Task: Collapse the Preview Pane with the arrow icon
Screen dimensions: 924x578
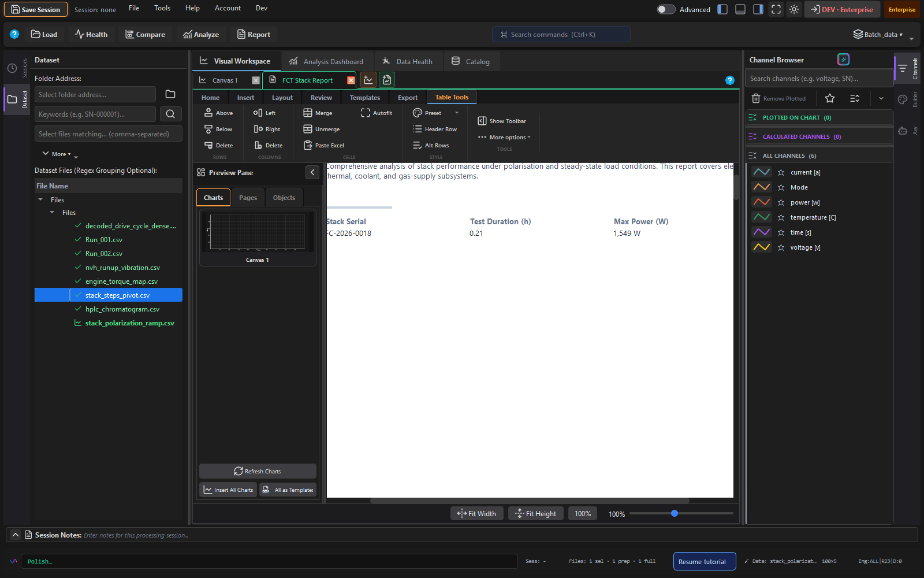Action: (x=312, y=172)
